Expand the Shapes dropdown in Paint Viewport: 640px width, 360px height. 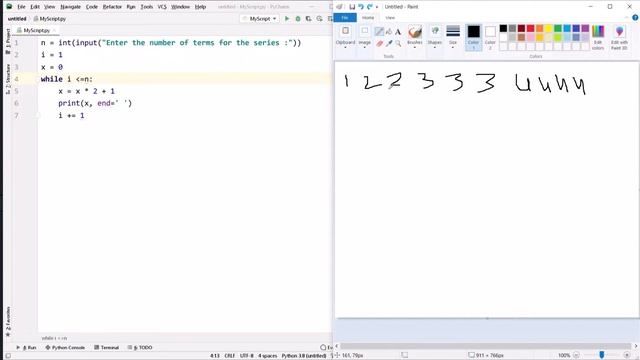point(435,47)
